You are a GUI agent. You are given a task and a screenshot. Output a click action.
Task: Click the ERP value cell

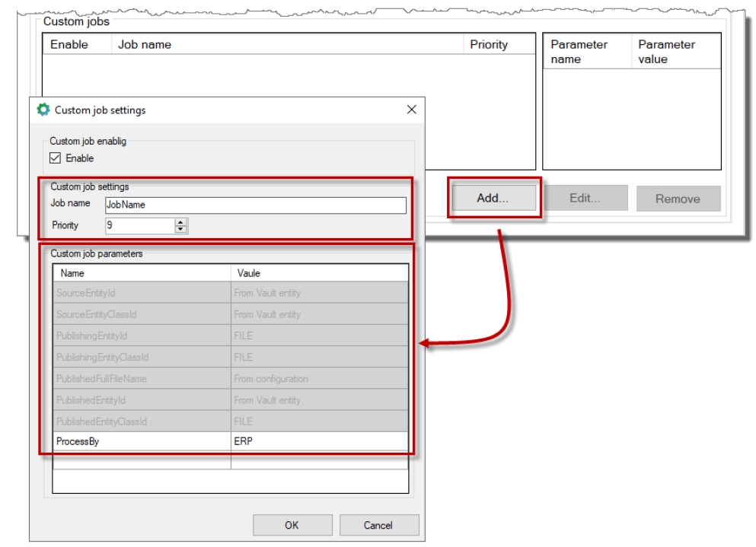pos(319,441)
